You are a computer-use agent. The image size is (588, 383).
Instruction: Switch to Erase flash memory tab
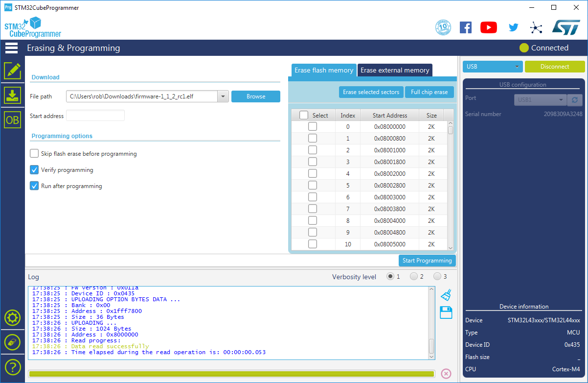point(324,71)
